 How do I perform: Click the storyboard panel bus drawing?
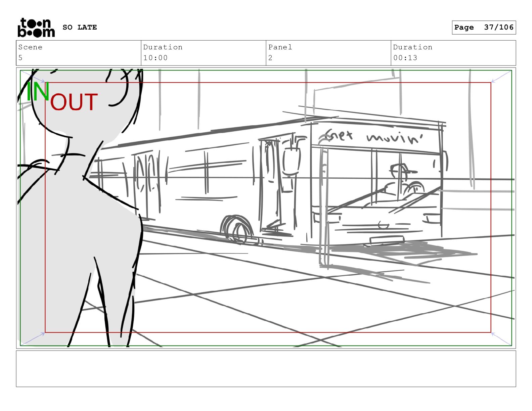click(269, 181)
